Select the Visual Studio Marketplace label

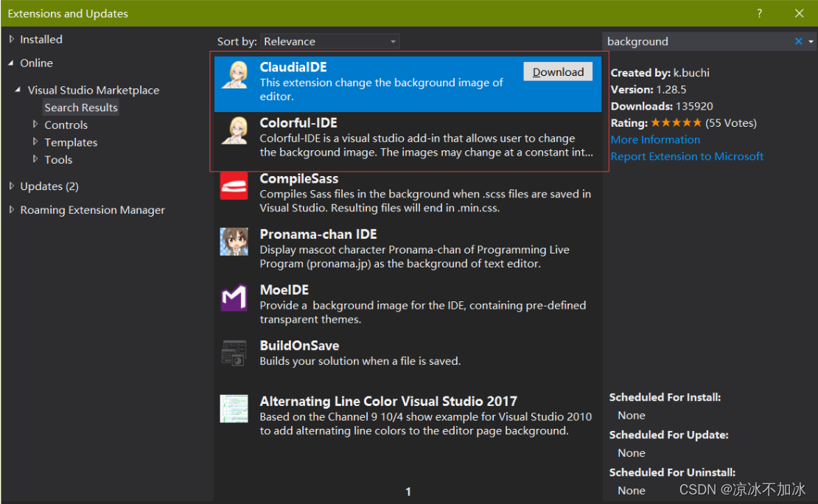pos(94,90)
